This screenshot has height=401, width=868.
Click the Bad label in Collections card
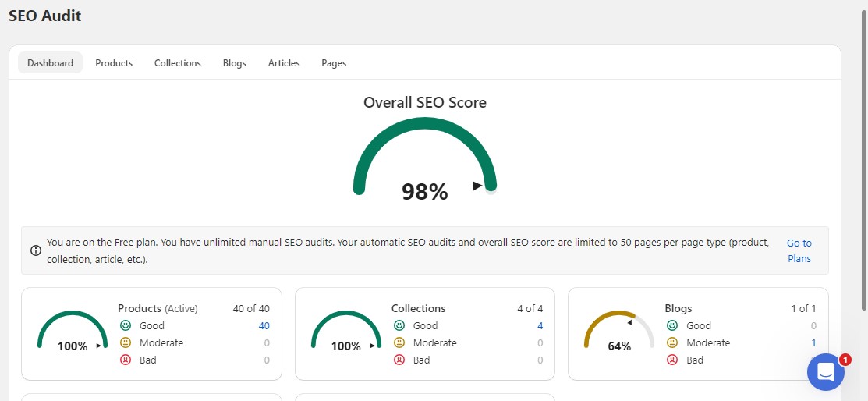[421, 360]
